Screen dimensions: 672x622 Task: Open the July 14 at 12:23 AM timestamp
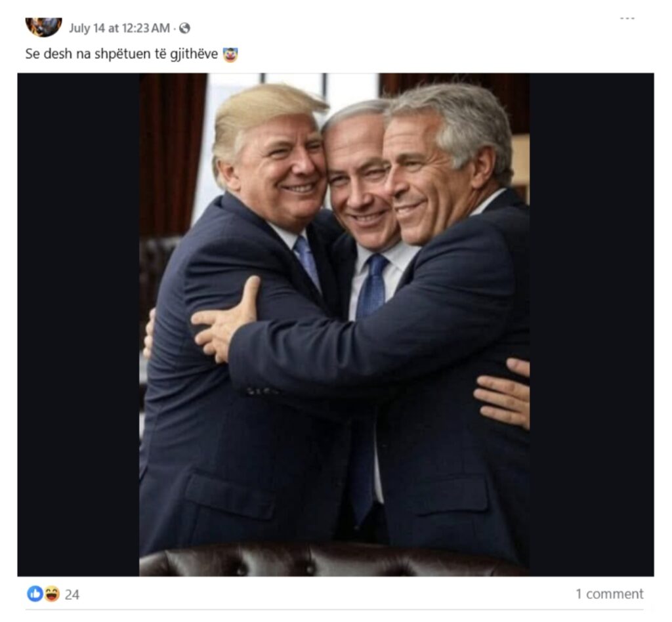[119, 28]
